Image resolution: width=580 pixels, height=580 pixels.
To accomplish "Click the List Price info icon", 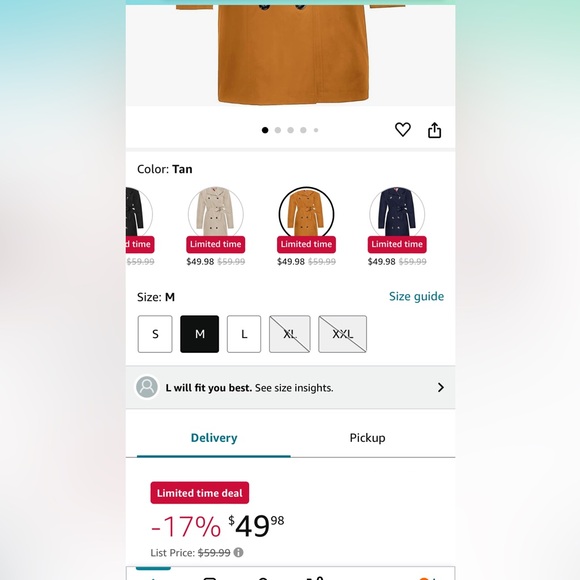I will pyautogui.click(x=239, y=552).
